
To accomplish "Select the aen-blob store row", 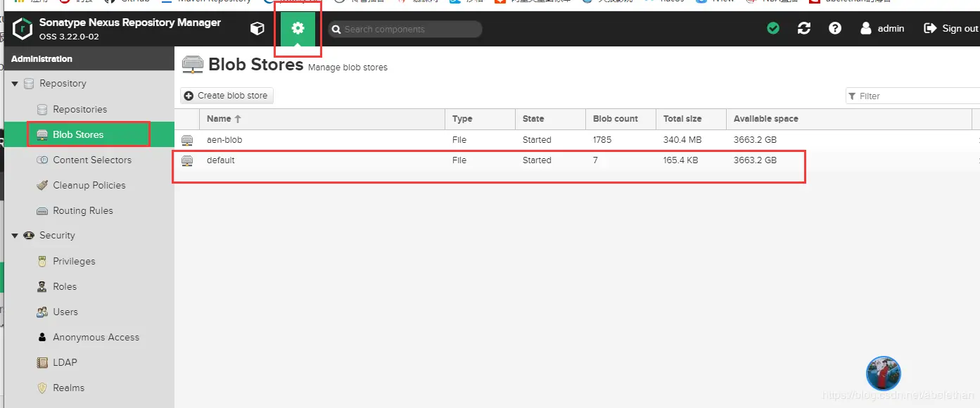I will pyautogui.click(x=577, y=140).
